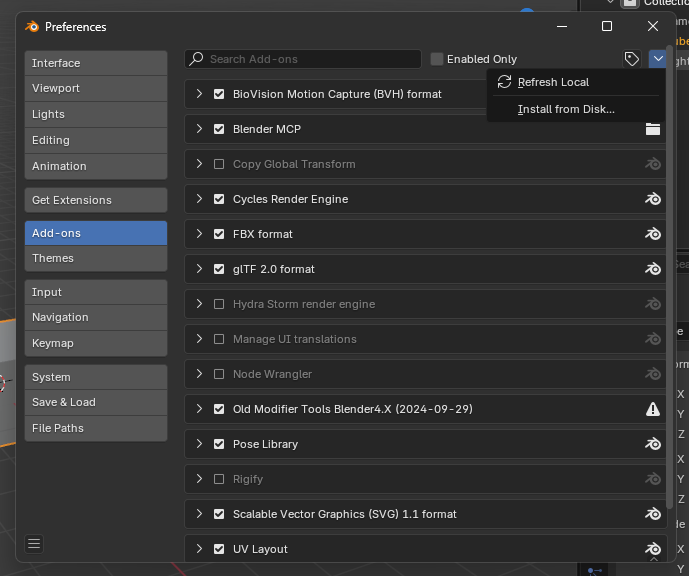
Task: Open the hamburger preferences menu at bottom left
Action: coord(34,544)
